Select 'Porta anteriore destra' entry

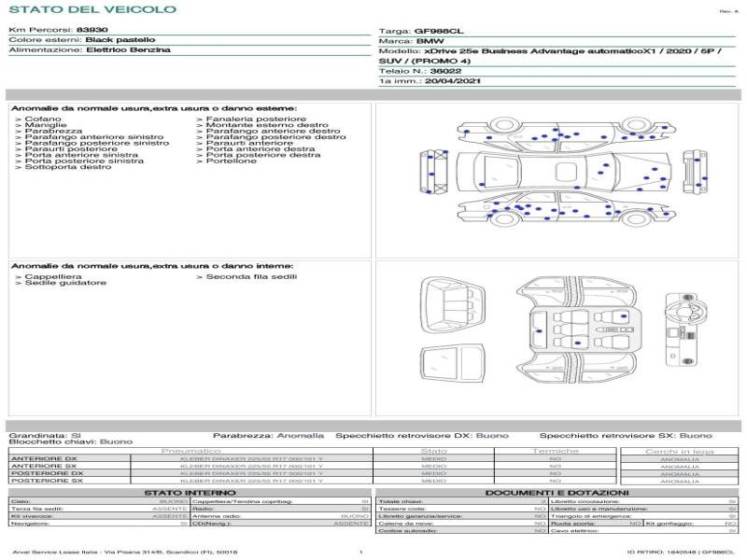261,148
